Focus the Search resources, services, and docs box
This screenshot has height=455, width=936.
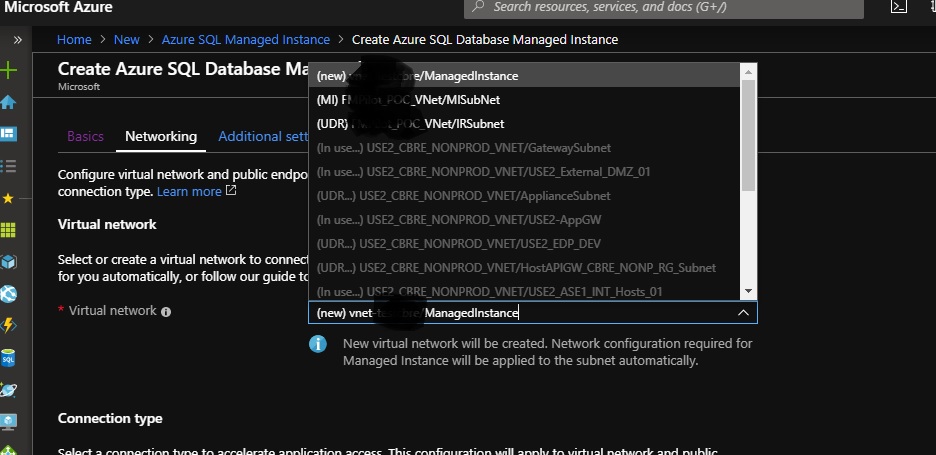[x=664, y=8]
